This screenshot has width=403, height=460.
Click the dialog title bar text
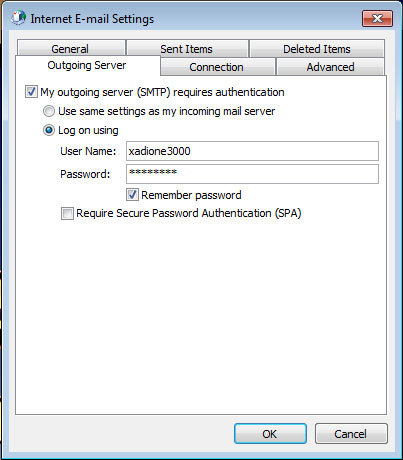tap(92, 19)
